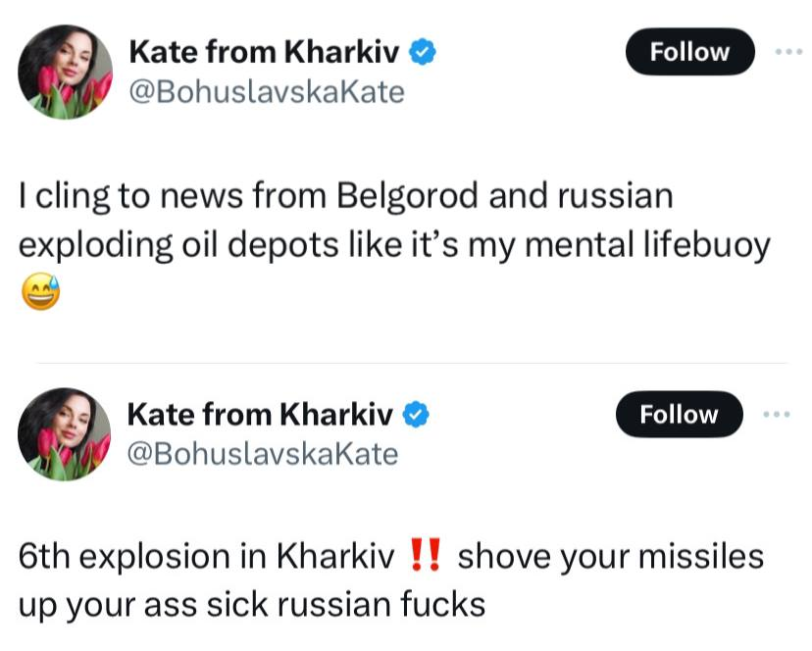
Task: Open the profile picture on the Belgorod tweet
Action: tap(66, 73)
